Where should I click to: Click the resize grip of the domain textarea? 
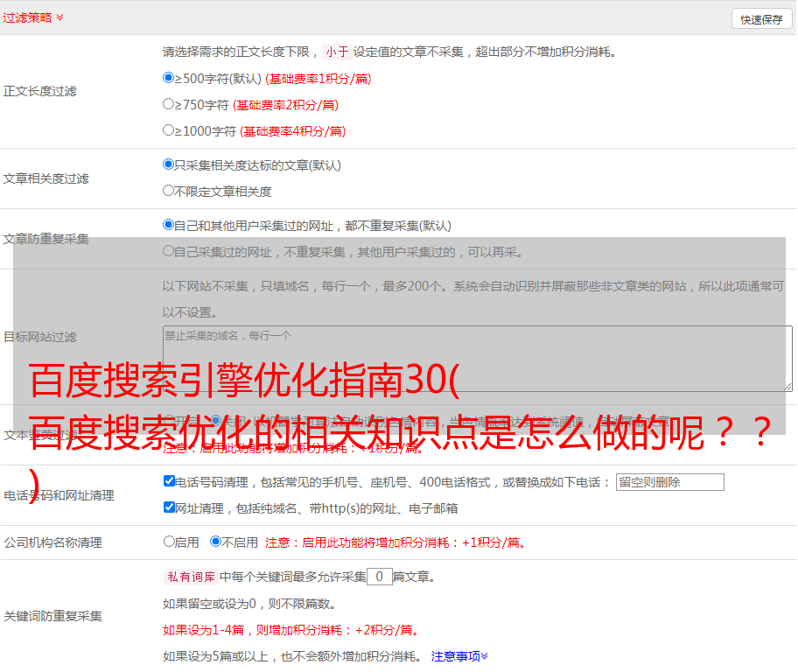point(787,387)
